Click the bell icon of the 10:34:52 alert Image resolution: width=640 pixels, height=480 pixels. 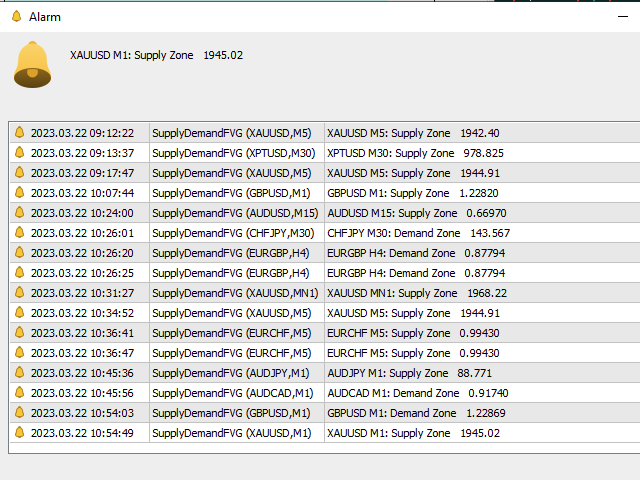(19, 313)
